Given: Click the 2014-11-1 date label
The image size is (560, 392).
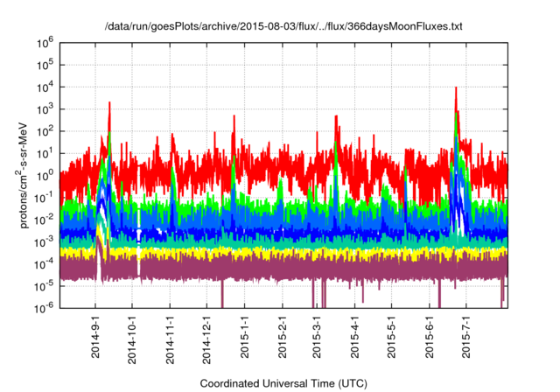Looking at the screenshot, I should point(170,339).
